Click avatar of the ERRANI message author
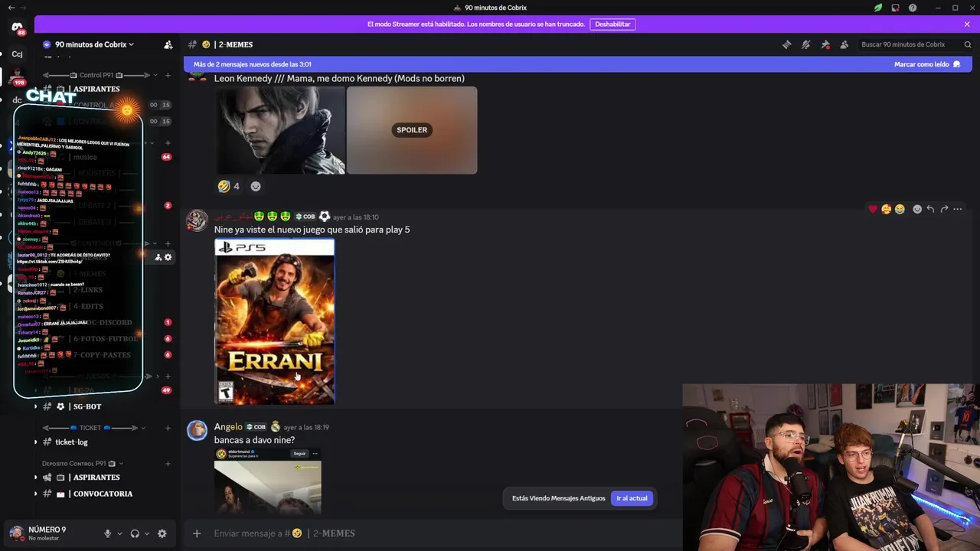Image resolution: width=980 pixels, height=551 pixels. pos(198,220)
